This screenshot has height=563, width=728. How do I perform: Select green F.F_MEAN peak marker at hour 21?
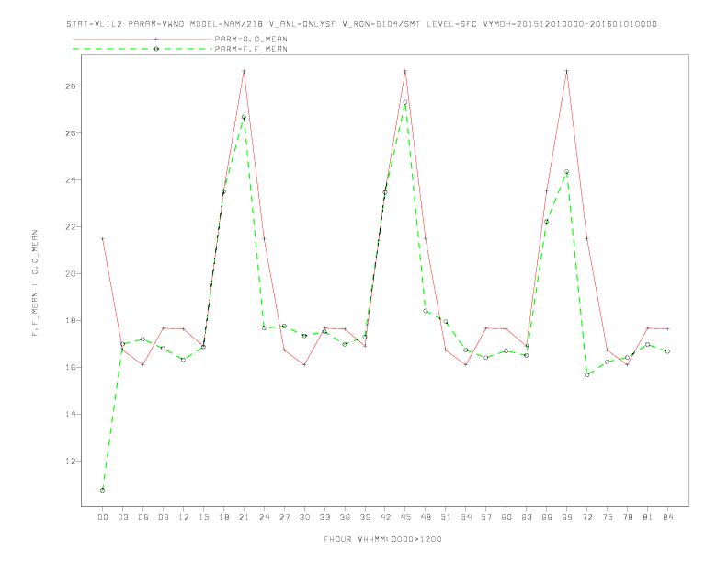(244, 117)
